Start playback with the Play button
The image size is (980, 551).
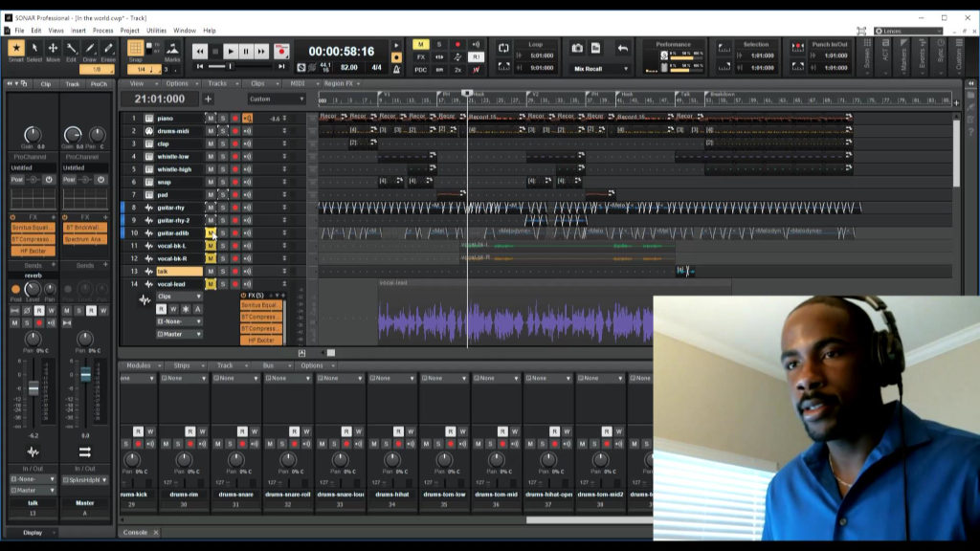coord(231,52)
